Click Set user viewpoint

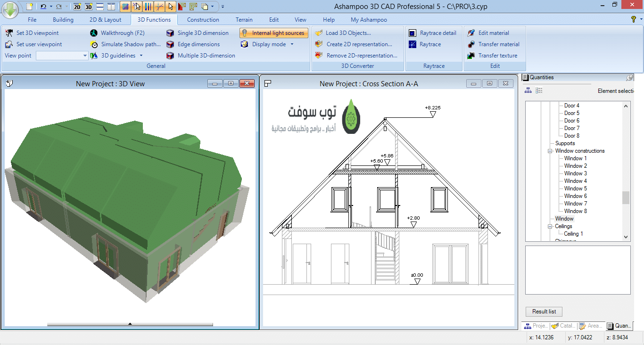33,44
